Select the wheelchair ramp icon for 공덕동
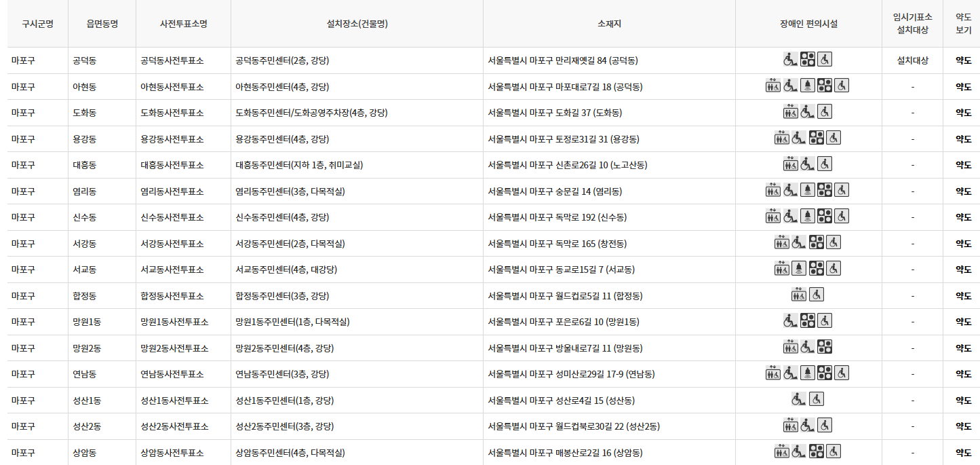Viewport: 980px width, 465px height. [790, 60]
